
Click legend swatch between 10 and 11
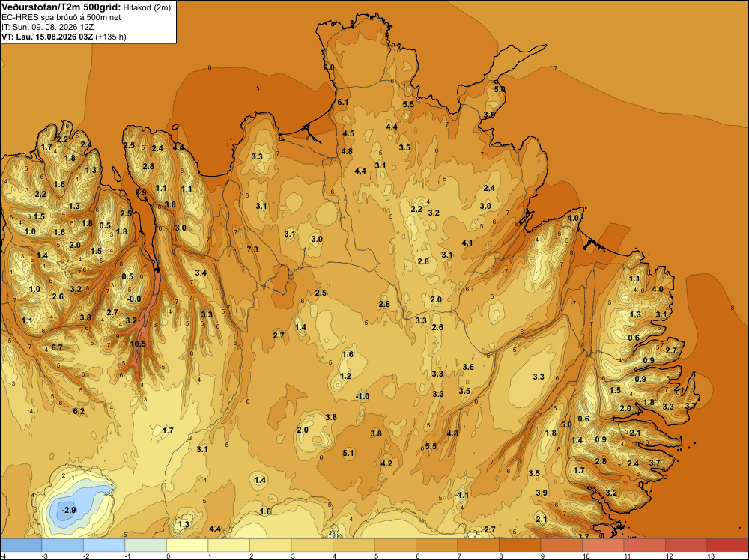(603, 545)
